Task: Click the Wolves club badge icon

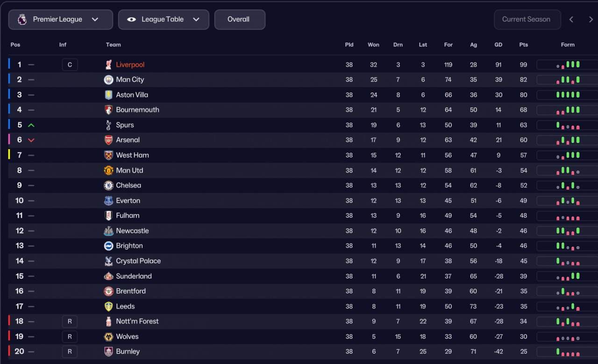Action: point(108,336)
